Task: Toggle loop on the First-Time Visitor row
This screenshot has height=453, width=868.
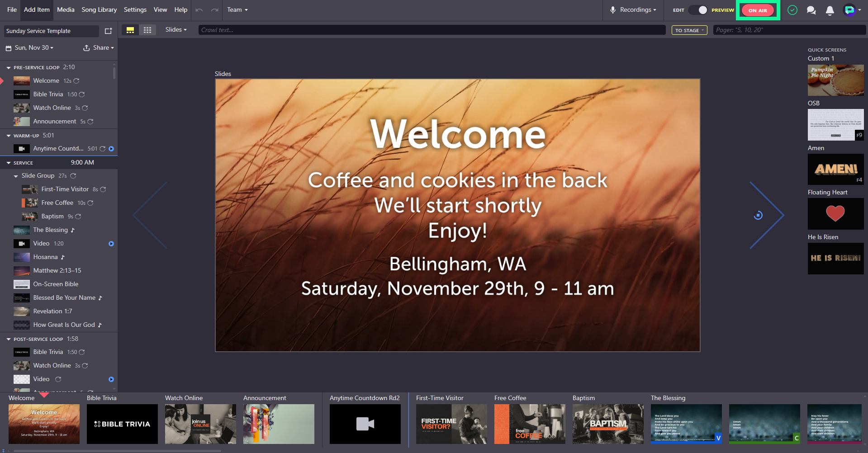Action: 103,189
